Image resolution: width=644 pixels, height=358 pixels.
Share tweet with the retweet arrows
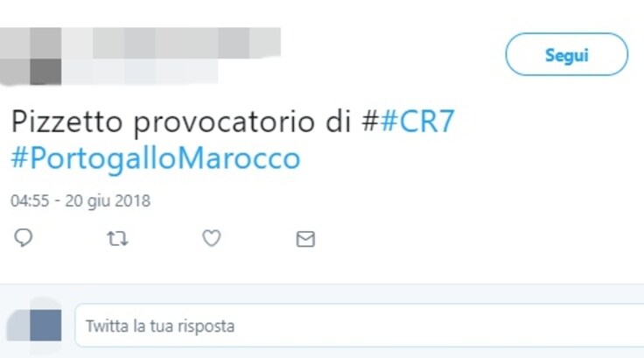(x=117, y=238)
